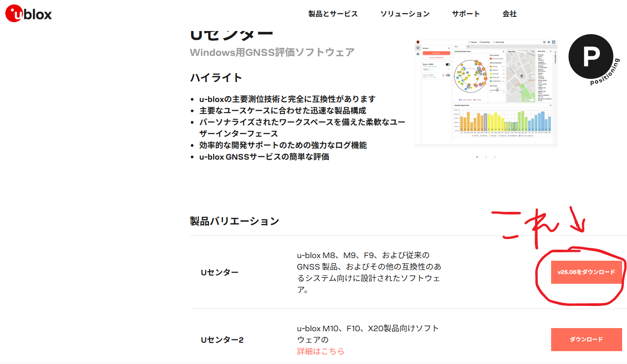Open the 製品とサービス menu
Image resolution: width=627 pixels, height=364 pixels.
click(x=333, y=14)
